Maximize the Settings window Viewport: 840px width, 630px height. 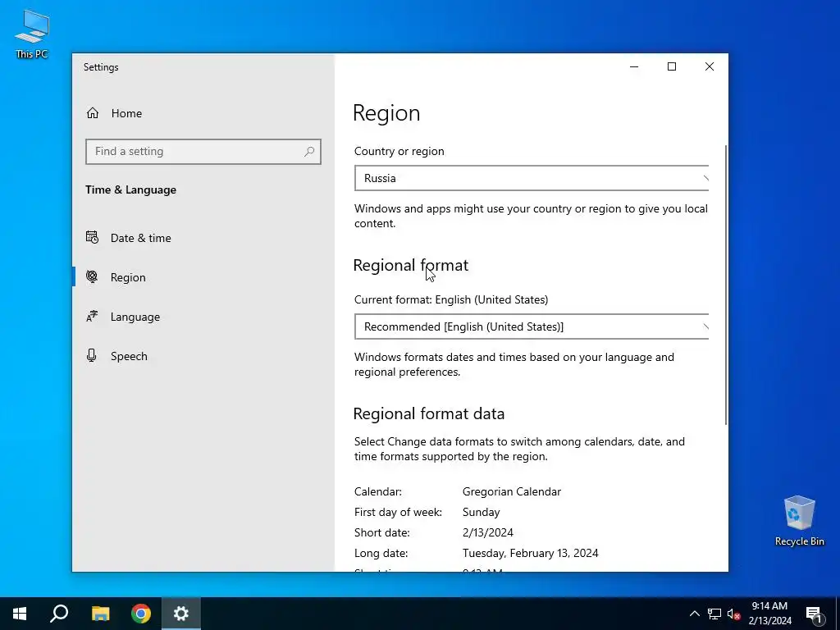672,67
